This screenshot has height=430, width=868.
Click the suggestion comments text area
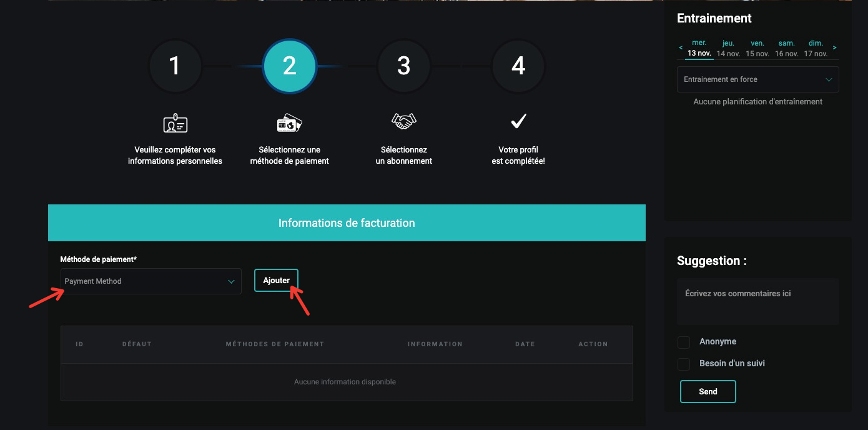[757, 301]
